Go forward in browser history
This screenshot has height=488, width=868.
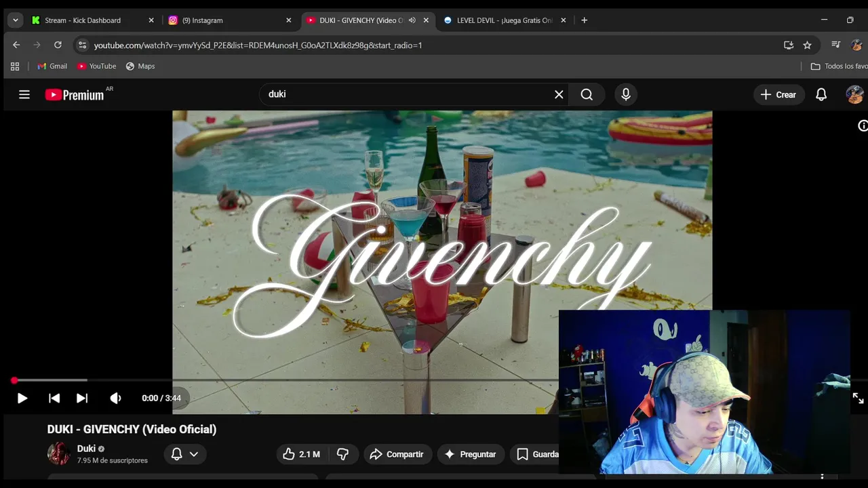point(37,45)
